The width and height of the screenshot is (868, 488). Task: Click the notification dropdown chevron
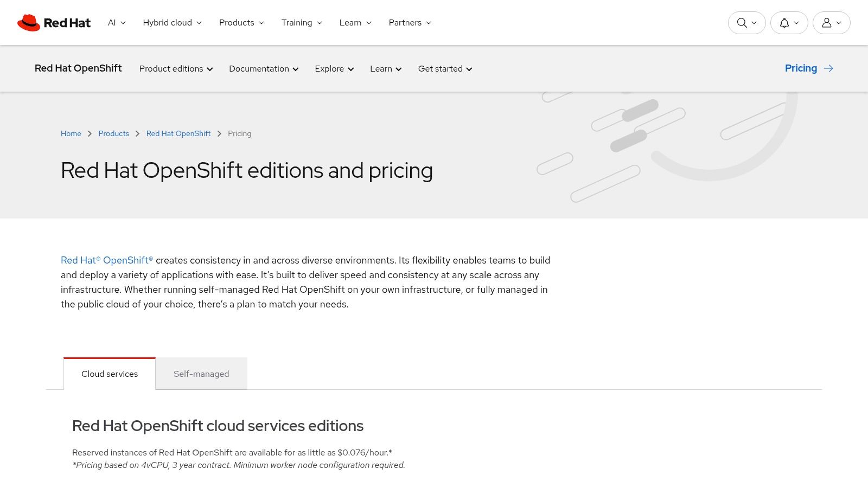[796, 23]
